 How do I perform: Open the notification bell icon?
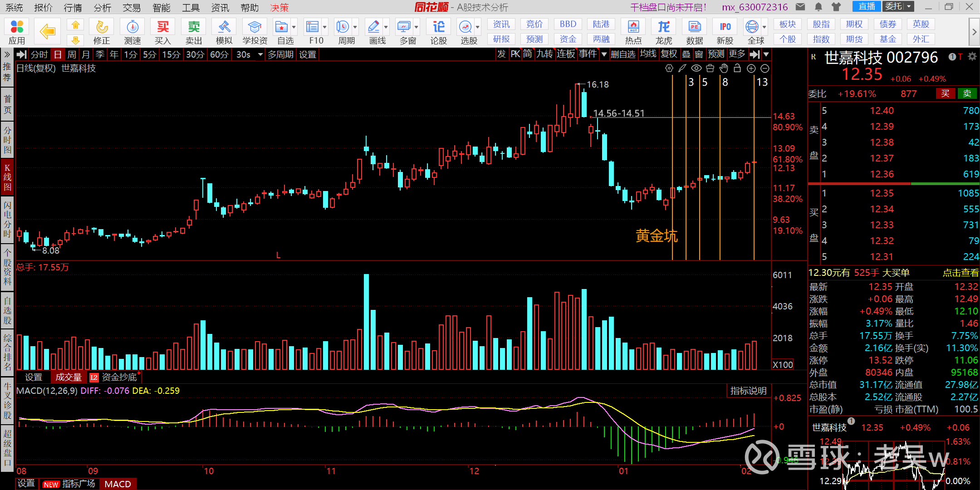coord(818,7)
